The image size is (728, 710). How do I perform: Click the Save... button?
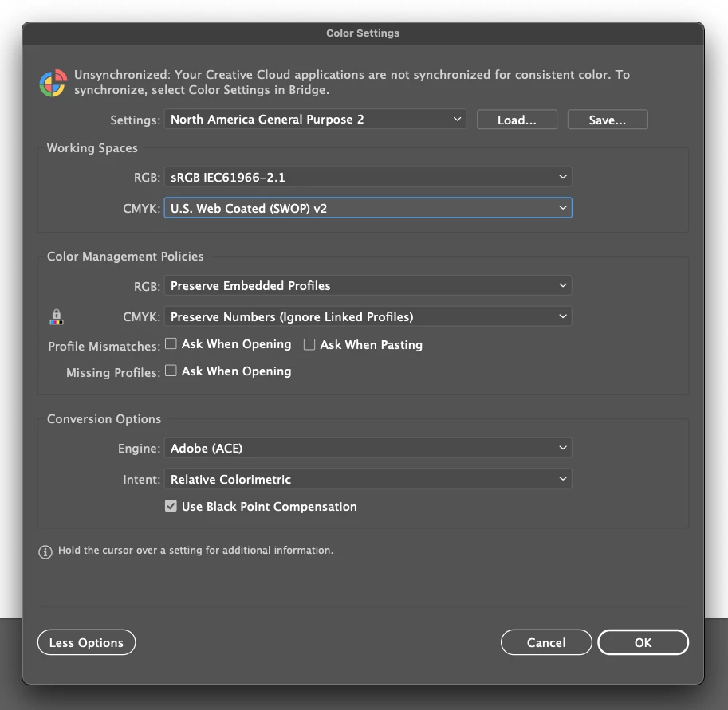click(x=608, y=120)
